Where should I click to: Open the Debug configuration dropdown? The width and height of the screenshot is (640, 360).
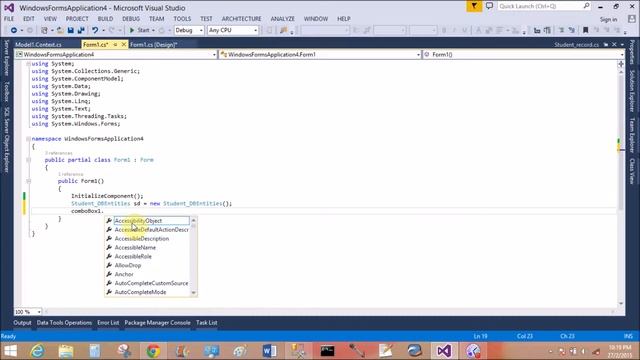(189, 30)
